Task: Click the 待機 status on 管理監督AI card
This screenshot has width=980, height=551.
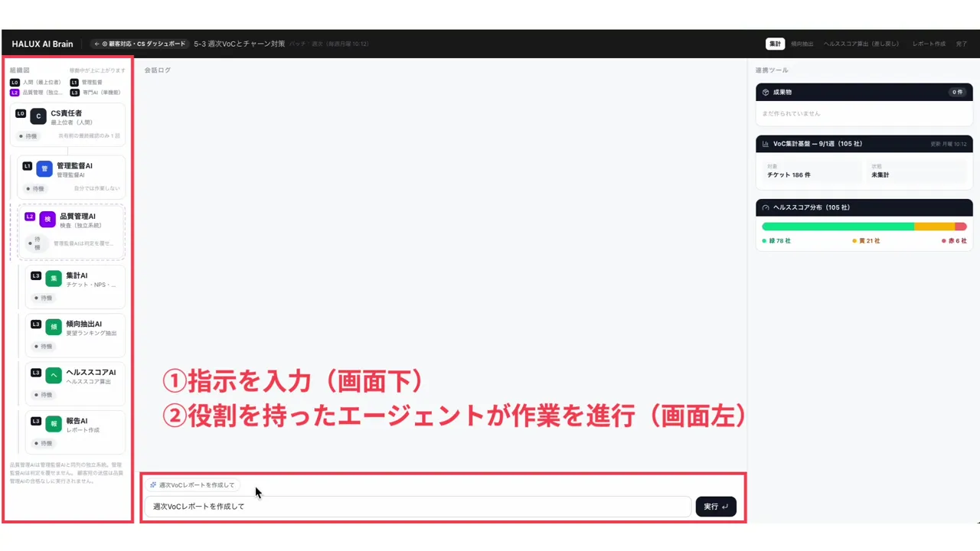Action: pos(36,188)
